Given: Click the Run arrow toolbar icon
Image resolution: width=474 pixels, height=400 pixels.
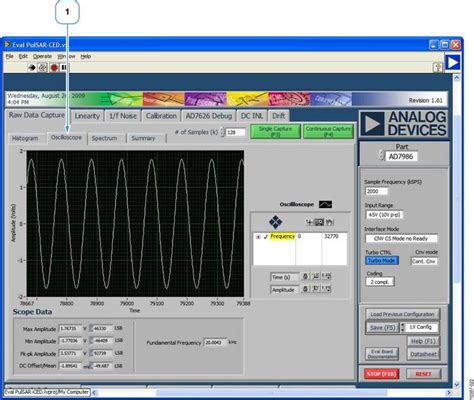Looking at the screenshot, I should point(32,68).
